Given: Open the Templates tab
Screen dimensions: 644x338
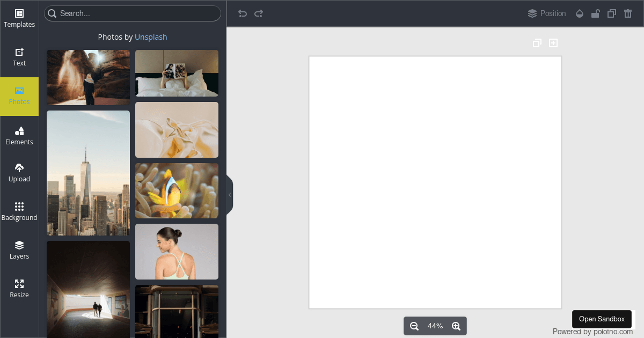Looking at the screenshot, I should (x=19, y=19).
